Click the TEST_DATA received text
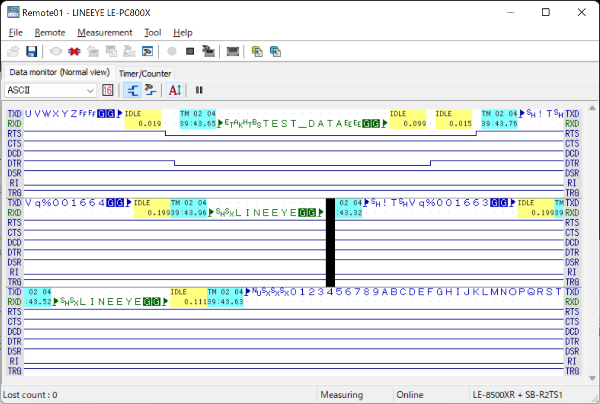Screen dimensions: 600x404 pos(302,124)
